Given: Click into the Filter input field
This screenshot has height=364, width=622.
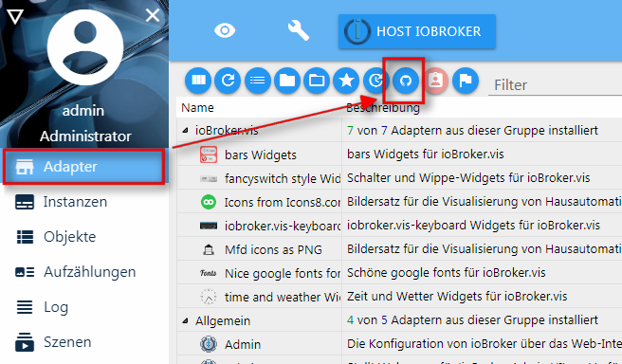Looking at the screenshot, I should 555,85.
